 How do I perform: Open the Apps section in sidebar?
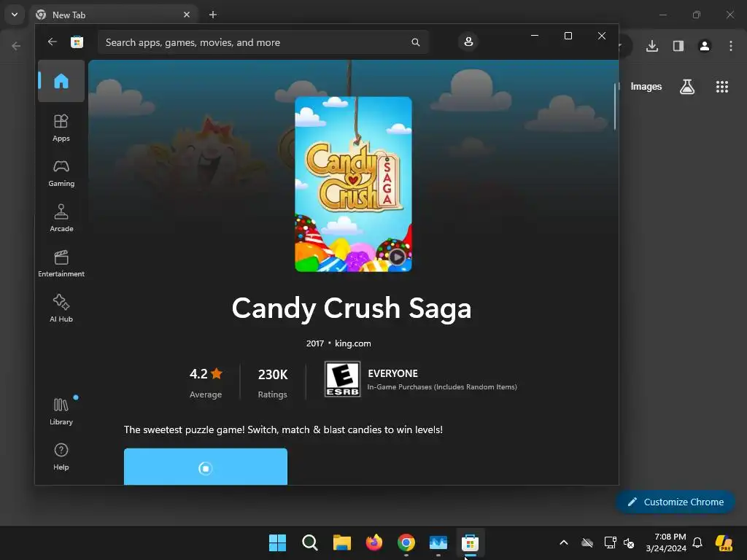coord(61,128)
